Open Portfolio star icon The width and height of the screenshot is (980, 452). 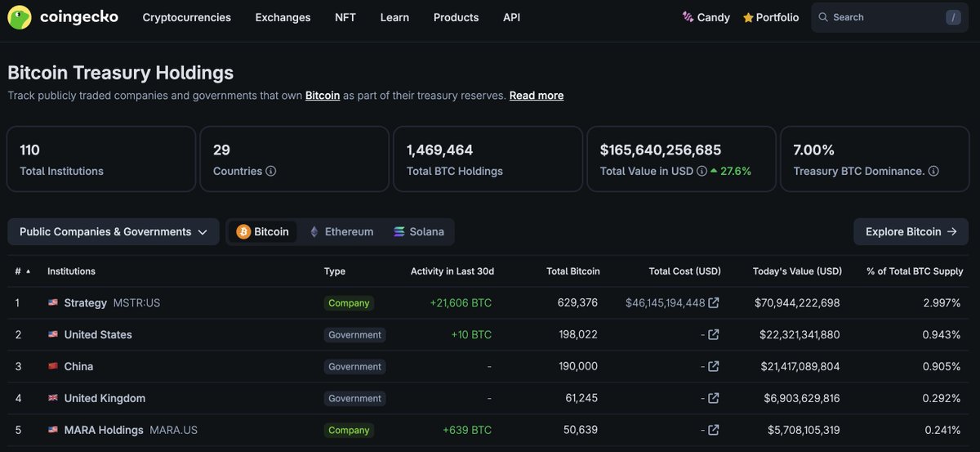click(x=748, y=17)
